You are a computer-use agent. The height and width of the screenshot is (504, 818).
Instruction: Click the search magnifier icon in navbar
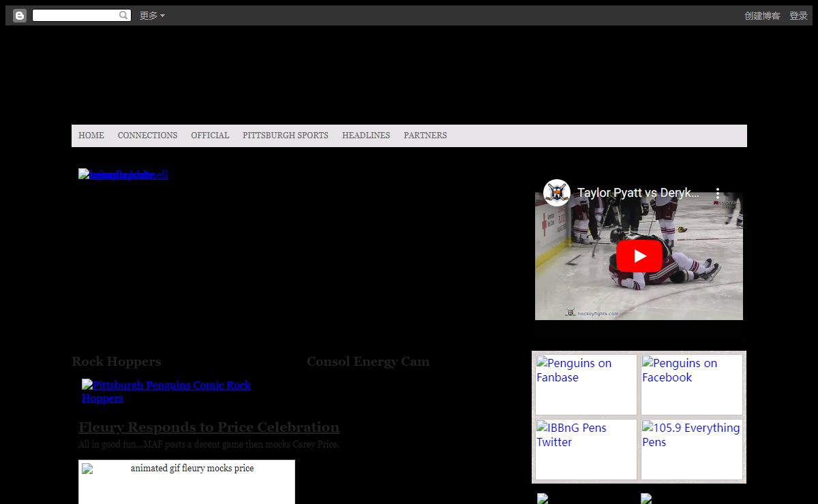pos(123,15)
